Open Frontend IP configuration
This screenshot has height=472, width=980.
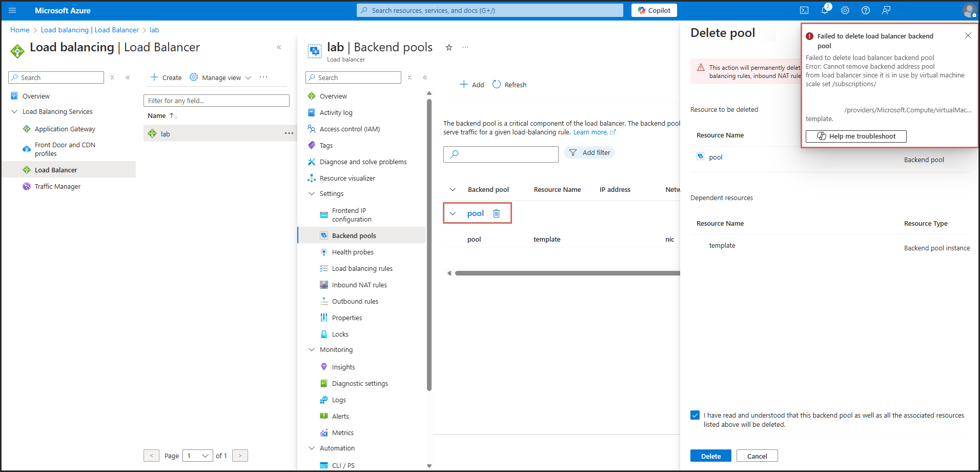[352, 215]
